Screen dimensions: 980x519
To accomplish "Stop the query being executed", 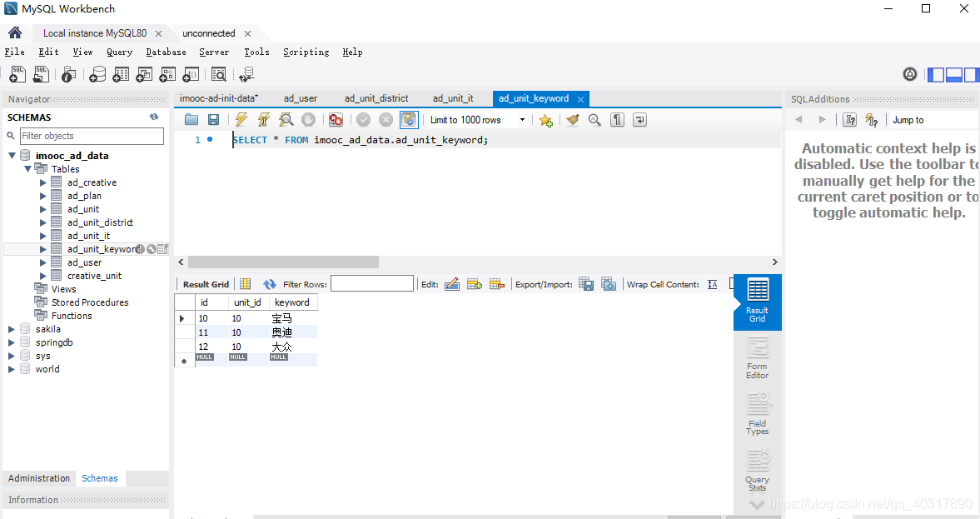I will (x=308, y=119).
